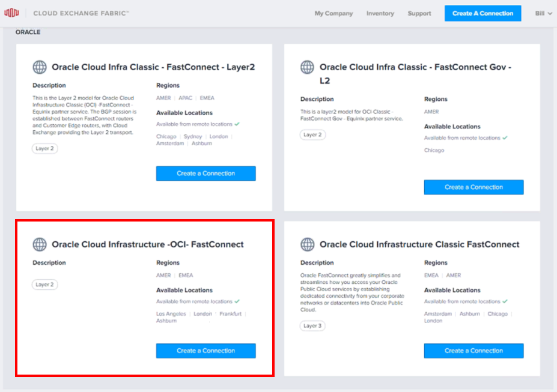
Task: Click Layer 2 tag on -OCI- FastConnect card
Action: (x=44, y=285)
